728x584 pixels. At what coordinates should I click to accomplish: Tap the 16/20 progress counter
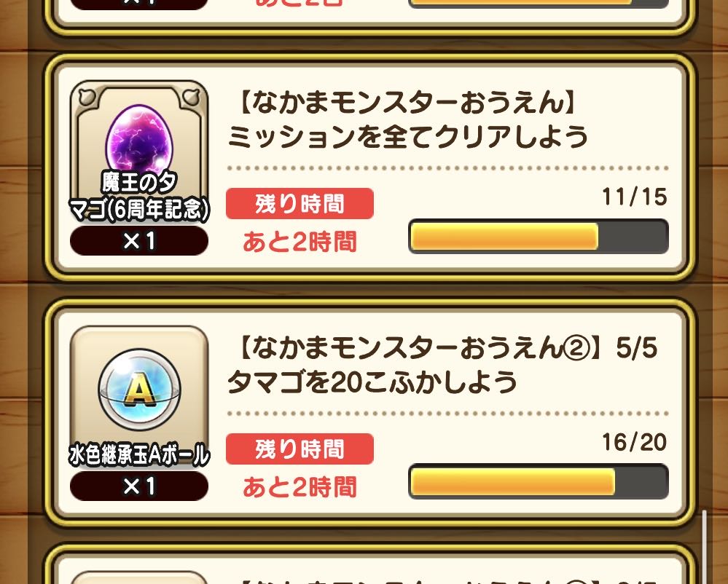(x=634, y=443)
